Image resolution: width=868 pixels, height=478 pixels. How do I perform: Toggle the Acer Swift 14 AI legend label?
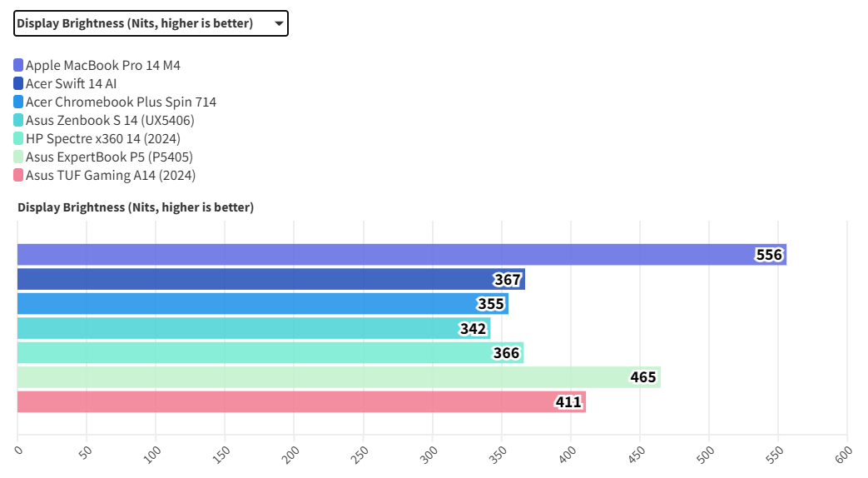72,83
